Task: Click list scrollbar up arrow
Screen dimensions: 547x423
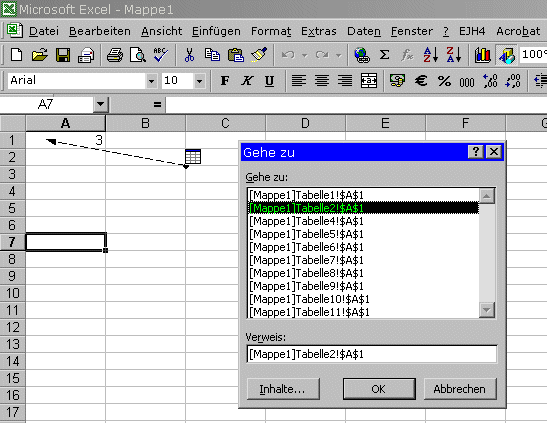Action: coord(487,196)
